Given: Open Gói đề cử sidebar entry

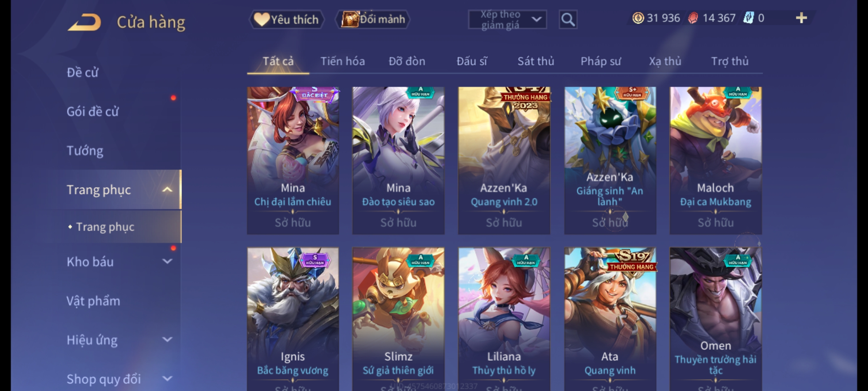Looking at the screenshot, I should pos(93,112).
